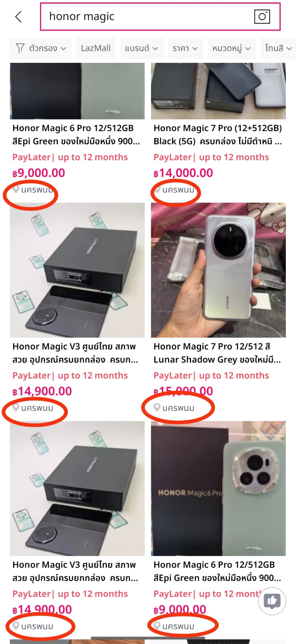This screenshot has height=644, width=296.
Task: Expand the โทนสี color tone dropdown
Action: pyautogui.click(x=278, y=48)
